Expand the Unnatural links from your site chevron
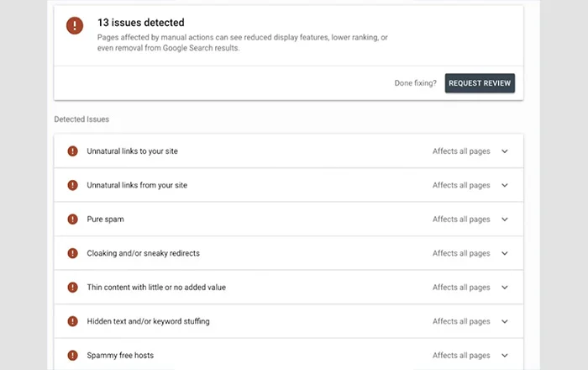 505,185
